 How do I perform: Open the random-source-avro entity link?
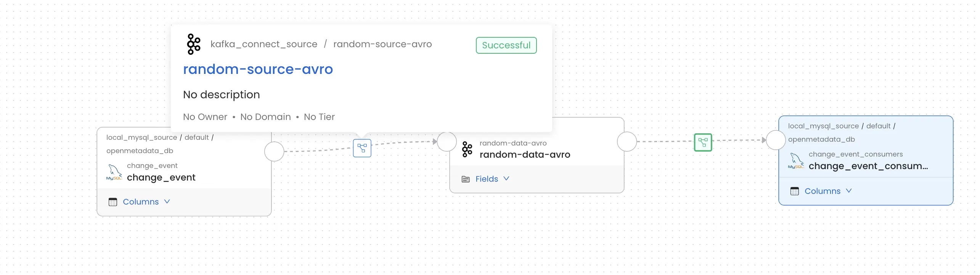(258, 69)
